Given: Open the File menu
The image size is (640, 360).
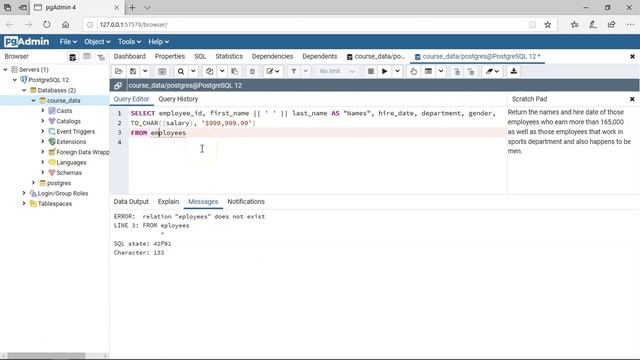Looking at the screenshot, I should click(68, 42).
